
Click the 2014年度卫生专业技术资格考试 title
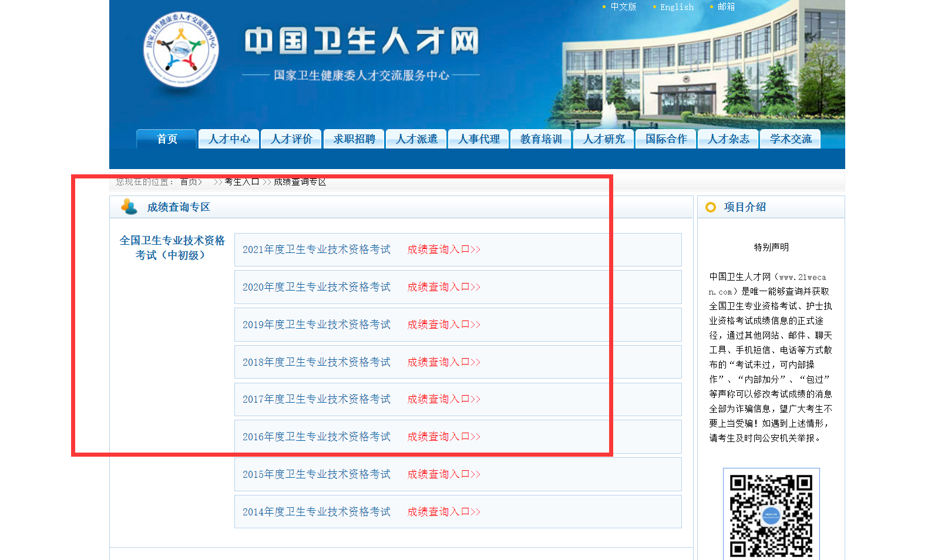(316, 512)
